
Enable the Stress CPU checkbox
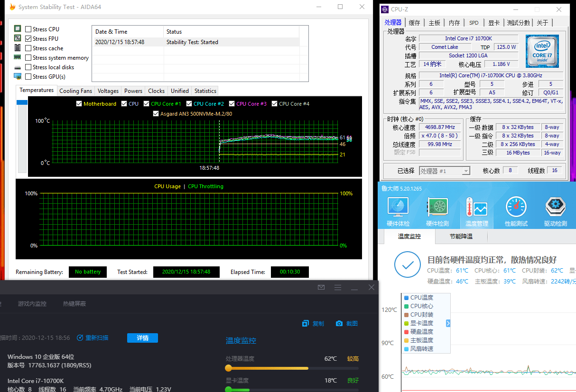(28, 29)
